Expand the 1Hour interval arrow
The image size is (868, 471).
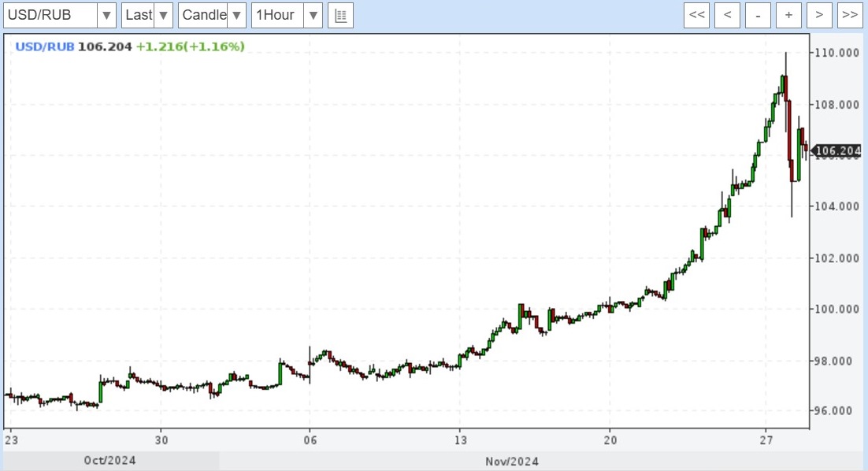click(x=313, y=15)
